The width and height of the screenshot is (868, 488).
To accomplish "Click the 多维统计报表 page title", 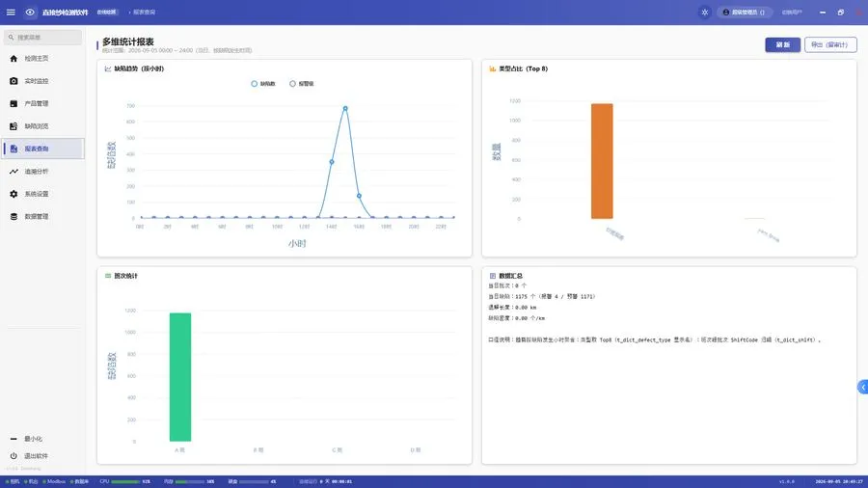I will 128,41.
